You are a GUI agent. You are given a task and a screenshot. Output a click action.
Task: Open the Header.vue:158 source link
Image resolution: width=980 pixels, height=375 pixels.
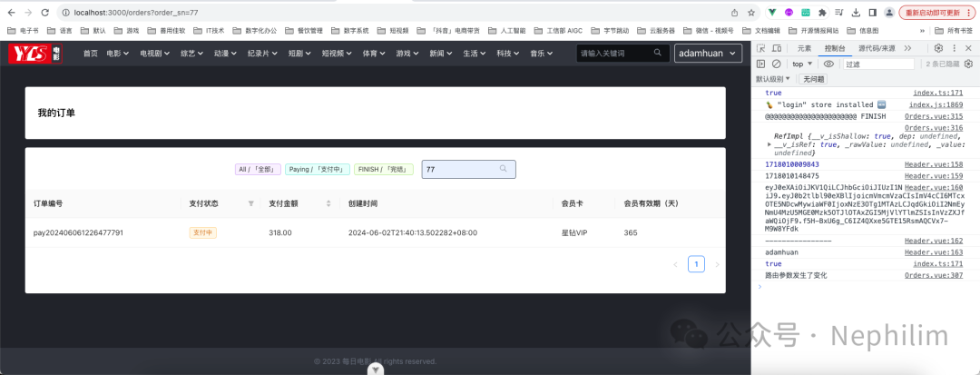934,164
